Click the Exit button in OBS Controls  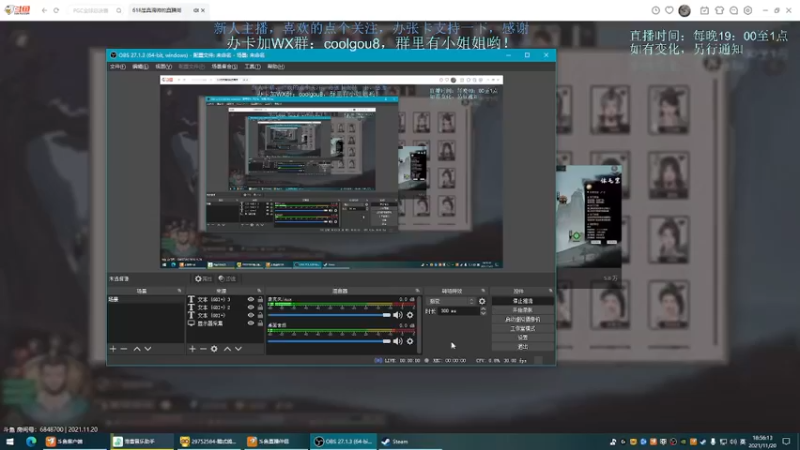click(x=523, y=347)
